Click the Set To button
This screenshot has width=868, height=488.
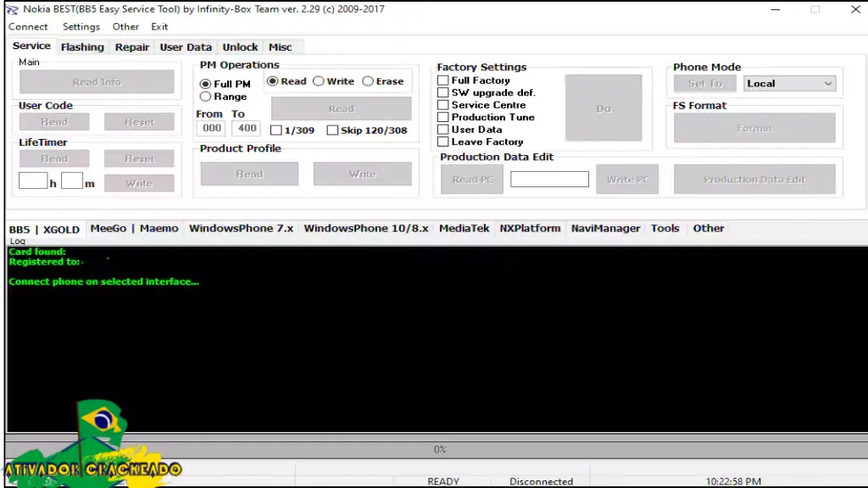pos(704,84)
